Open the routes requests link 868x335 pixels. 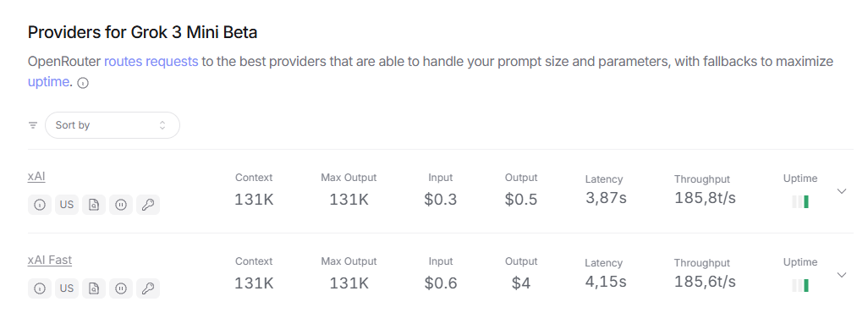click(x=151, y=62)
